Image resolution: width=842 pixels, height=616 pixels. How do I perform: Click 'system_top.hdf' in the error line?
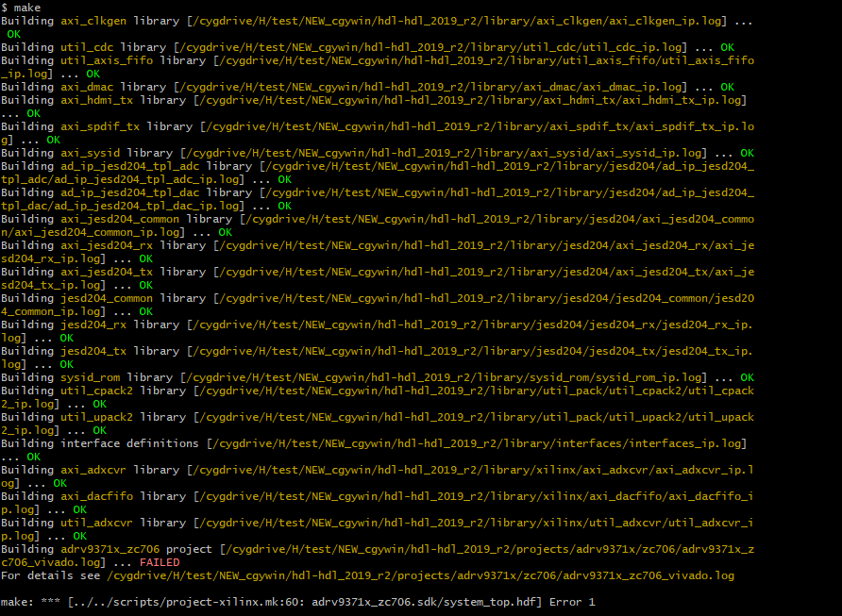[x=490, y=602]
